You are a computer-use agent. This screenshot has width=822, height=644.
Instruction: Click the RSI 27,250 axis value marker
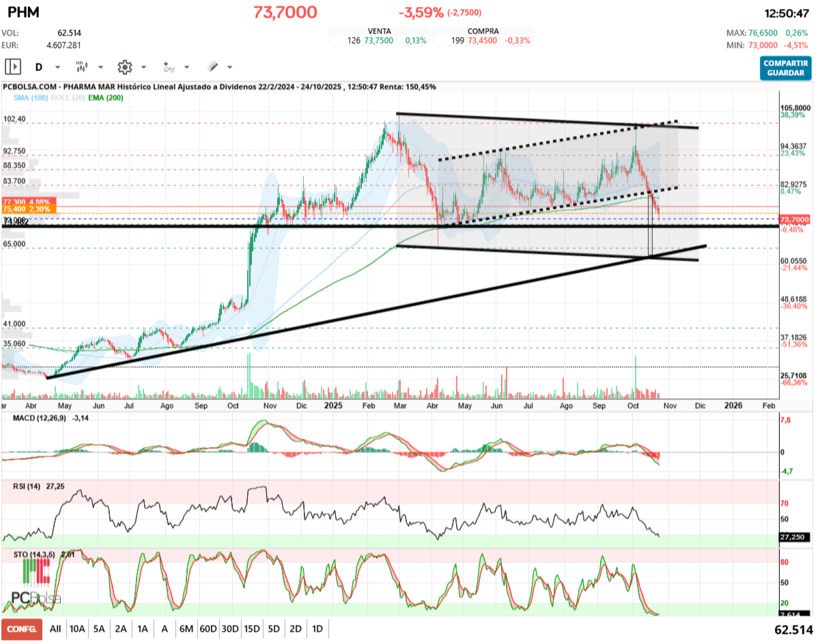[795, 537]
